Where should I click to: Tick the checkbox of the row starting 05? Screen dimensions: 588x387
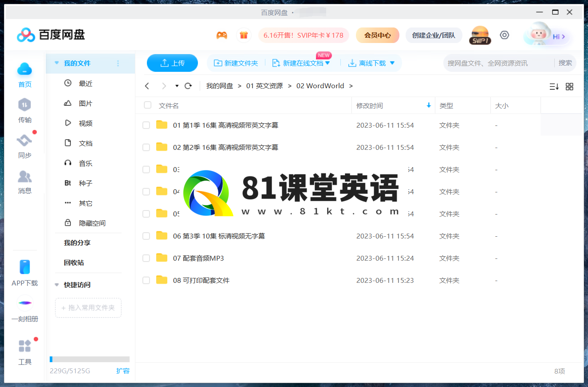[146, 214]
